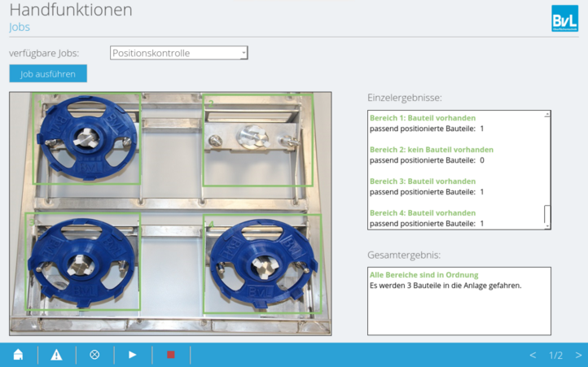
Task: Select 'Bereich 2: kein Bauteil vorhanden' entry
Action: point(431,150)
